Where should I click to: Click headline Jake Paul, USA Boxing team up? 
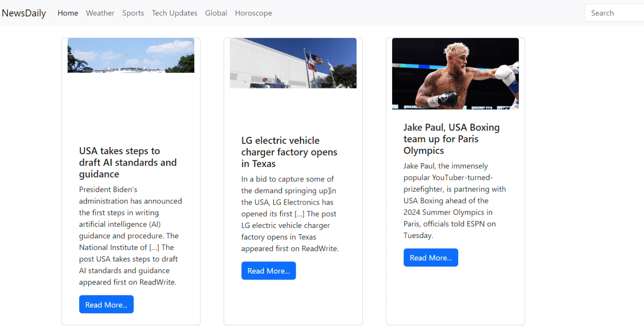pos(452,139)
